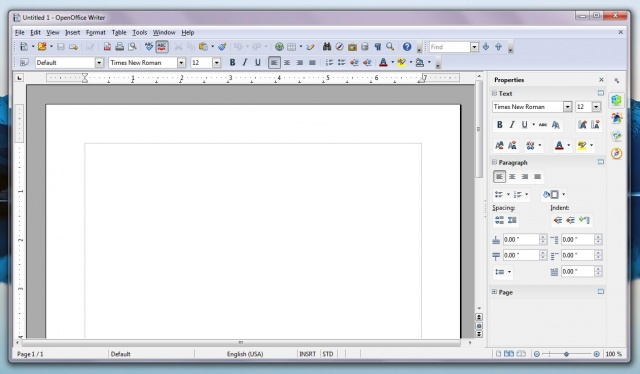Toggle Underline in formatting toolbar

tap(258, 62)
